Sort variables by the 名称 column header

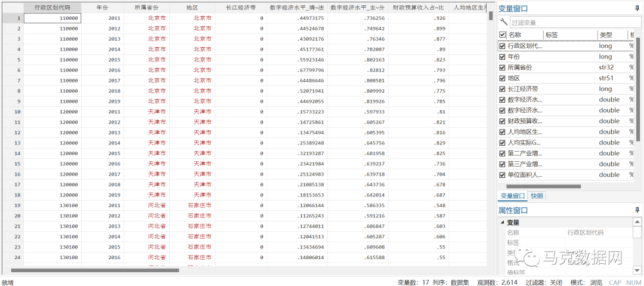click(x=525, y=35)
